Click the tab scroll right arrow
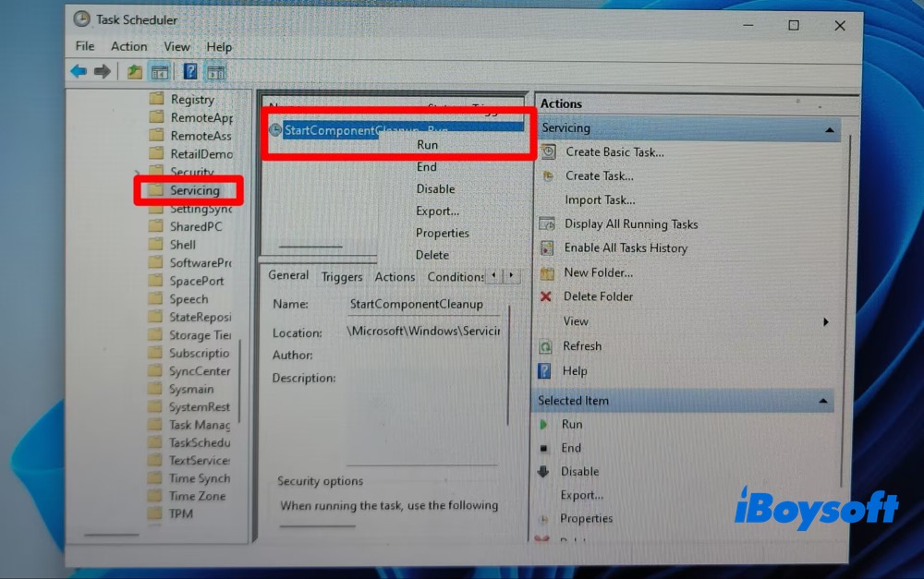Screen dimensions: 924x579 pyautogui.click(x=511, y=275)
